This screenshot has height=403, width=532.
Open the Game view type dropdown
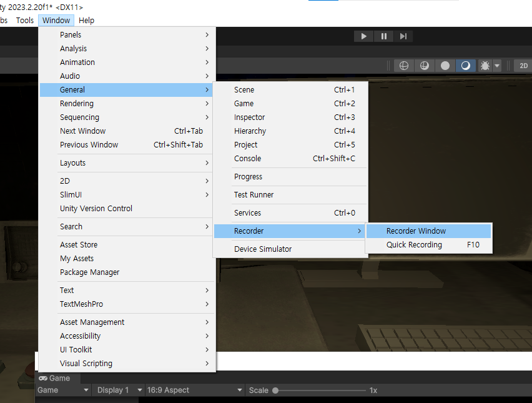pyautogui.click(x=63, y=390)
